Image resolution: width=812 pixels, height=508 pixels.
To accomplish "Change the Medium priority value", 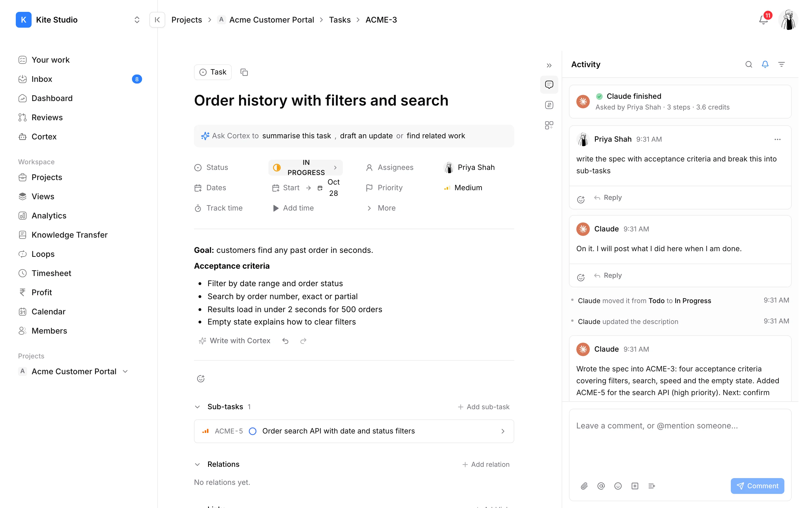I will point(463,188).
